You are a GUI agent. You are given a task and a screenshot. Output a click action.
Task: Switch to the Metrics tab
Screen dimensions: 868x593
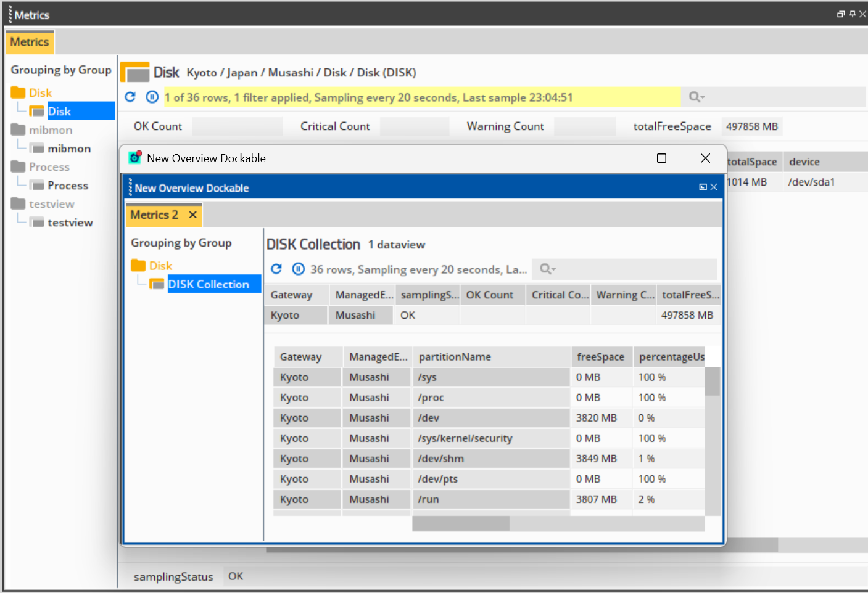29,42
